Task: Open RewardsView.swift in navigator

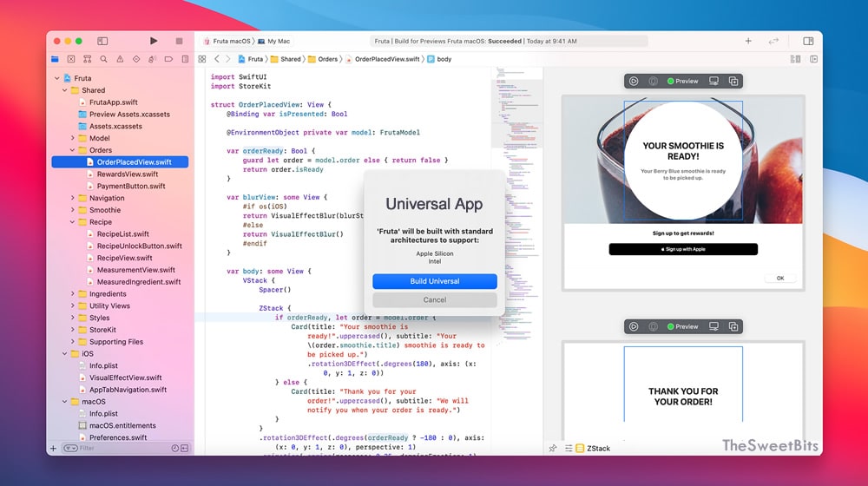Action: [128, 174]
